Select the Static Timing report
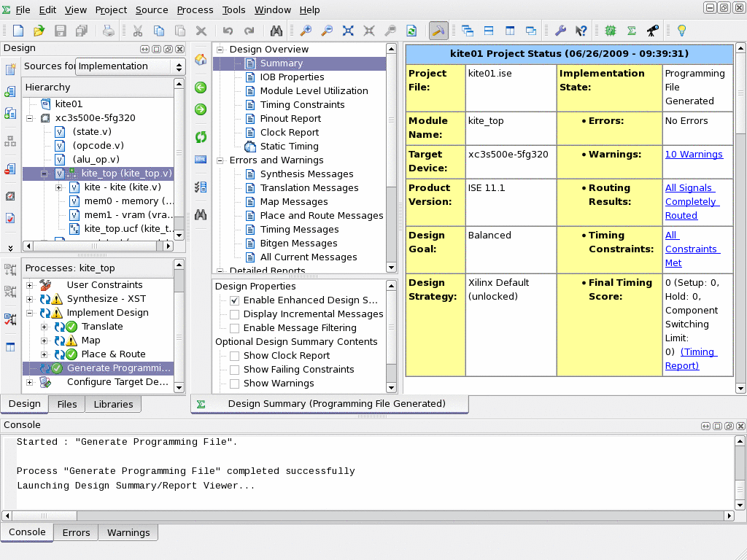The height and width of the screenshot is (560, 747). point(289,147)
